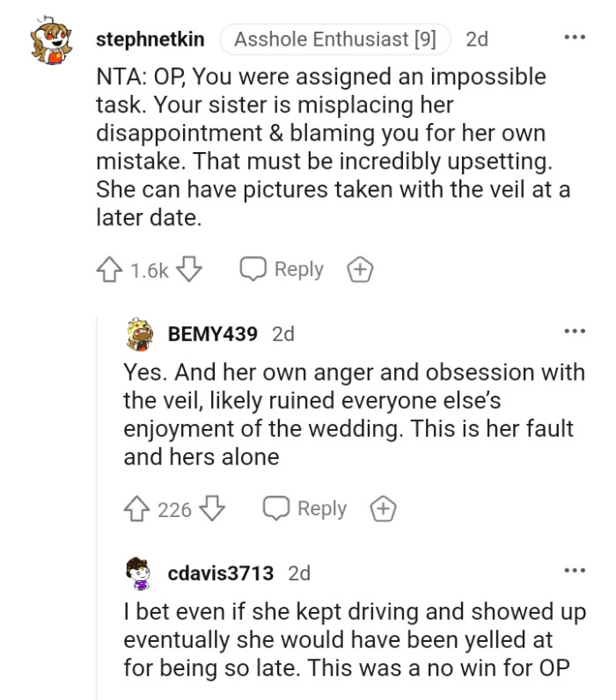
Task: Reply to stephnetkin's comment
Action: pos(282,270)
